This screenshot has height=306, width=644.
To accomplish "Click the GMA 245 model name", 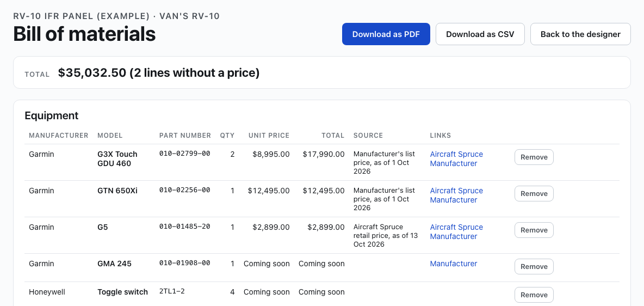I will (x=114, y=264).
